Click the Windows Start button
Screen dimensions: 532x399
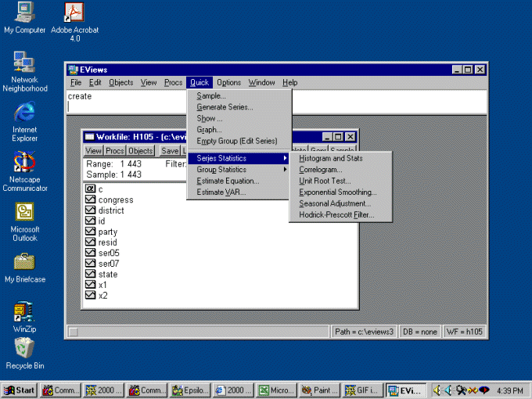pos(20,390)
